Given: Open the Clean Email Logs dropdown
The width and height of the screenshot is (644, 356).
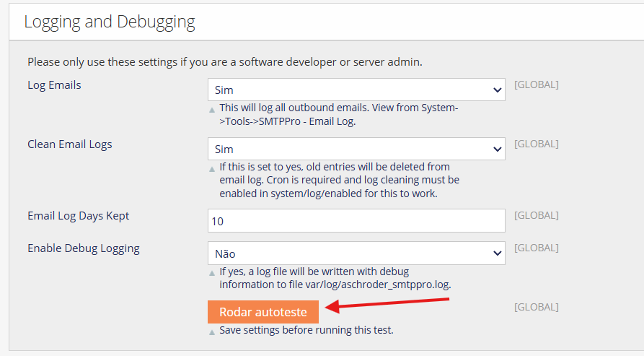Looking at the screenshot, I should (x=356, y=149).
